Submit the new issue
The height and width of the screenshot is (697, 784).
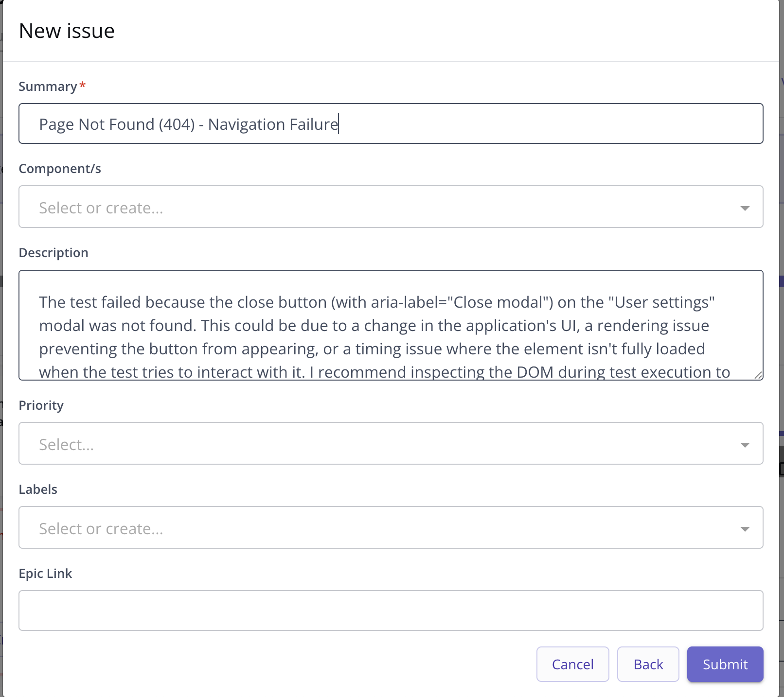[725, 664]
